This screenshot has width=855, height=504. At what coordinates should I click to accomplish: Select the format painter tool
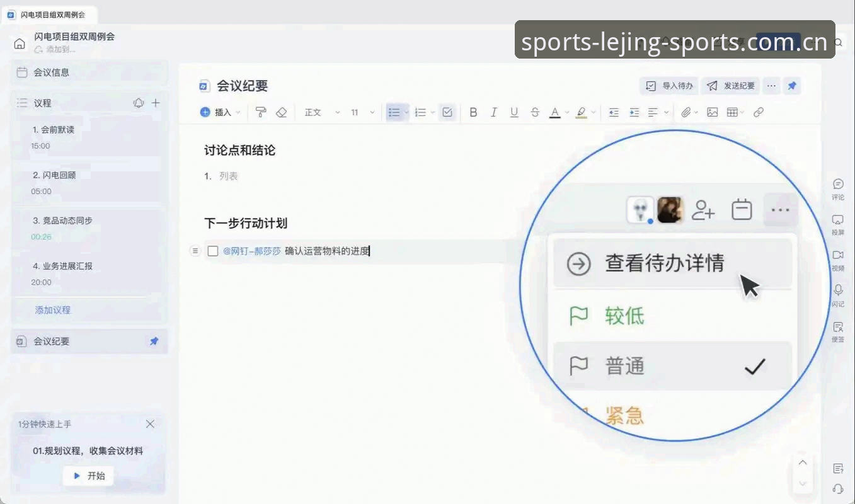click(x=261, y=112)
